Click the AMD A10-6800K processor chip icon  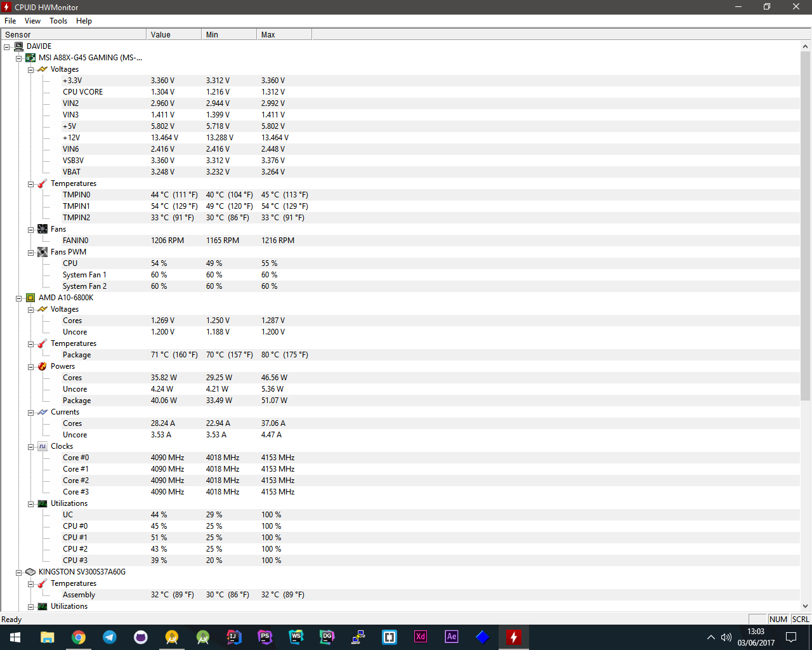pyautogui.click(x=30, y=298)
